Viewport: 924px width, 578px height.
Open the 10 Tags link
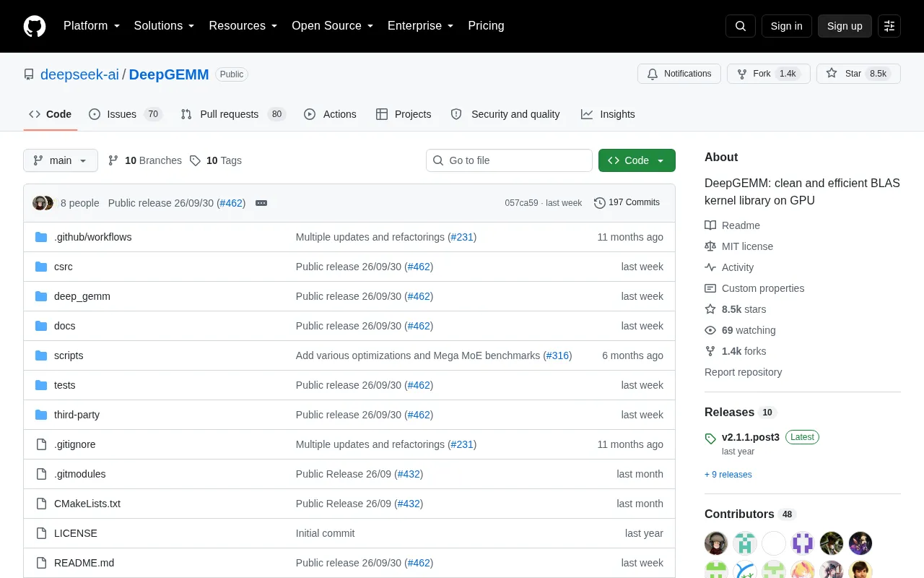click(x=216, y=160)
